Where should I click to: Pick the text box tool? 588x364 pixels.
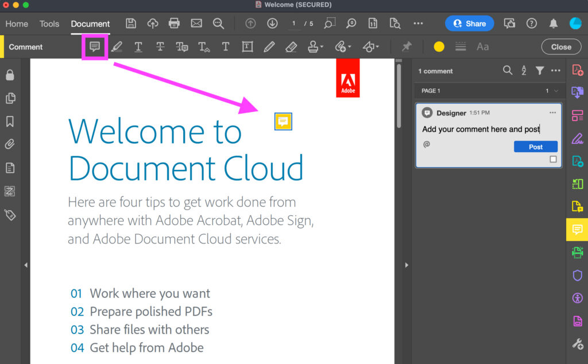[247, 47]
